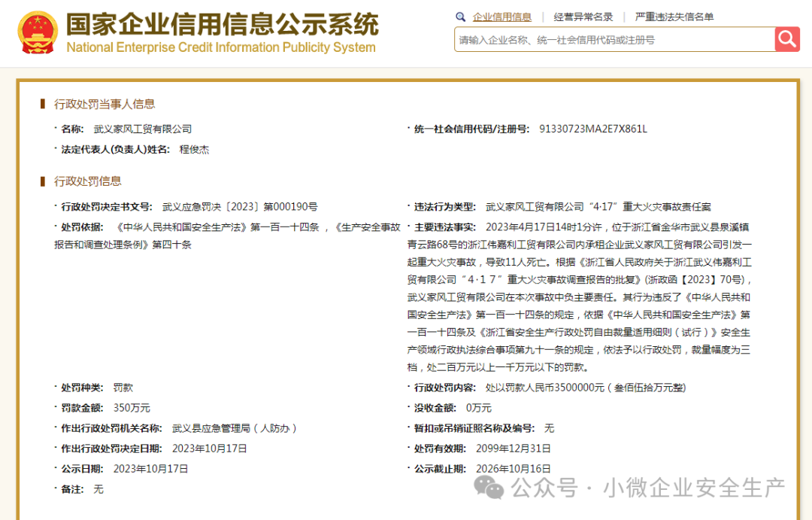This screenshot has height=520, width=812.
Task: Click the 备注 value 无
Action: coord(98,489)
